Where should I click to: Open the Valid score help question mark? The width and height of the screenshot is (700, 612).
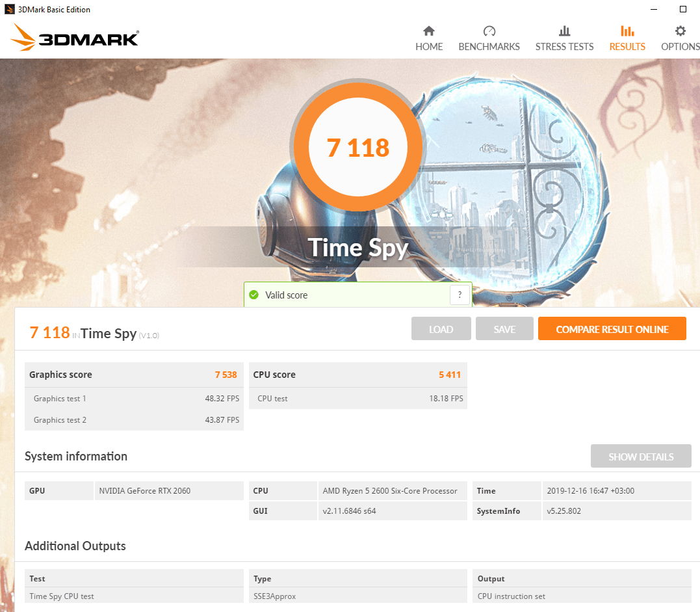pos(460,295)
